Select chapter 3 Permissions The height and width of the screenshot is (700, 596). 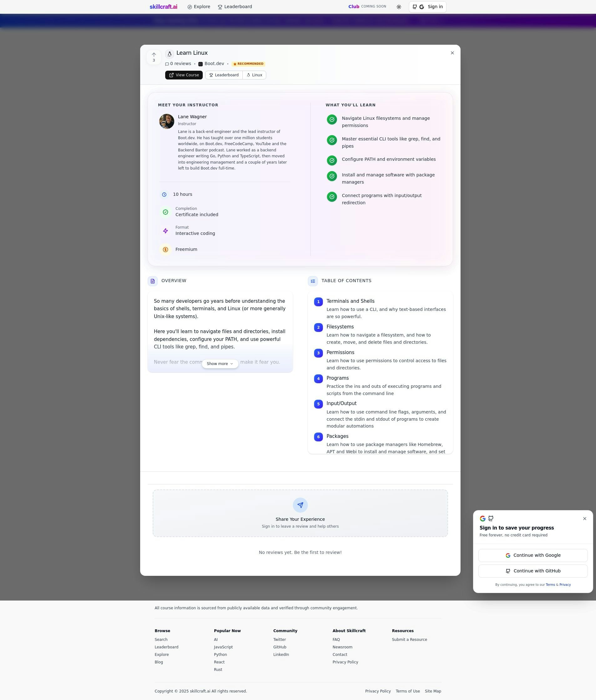point(380,360)
